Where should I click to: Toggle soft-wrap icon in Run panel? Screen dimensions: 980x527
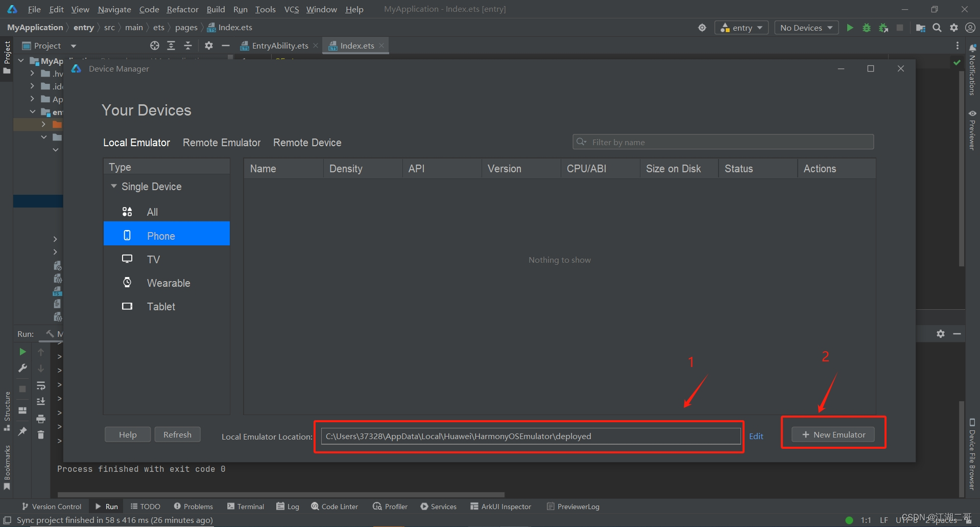pyautogui.click(x=41, y=385)
